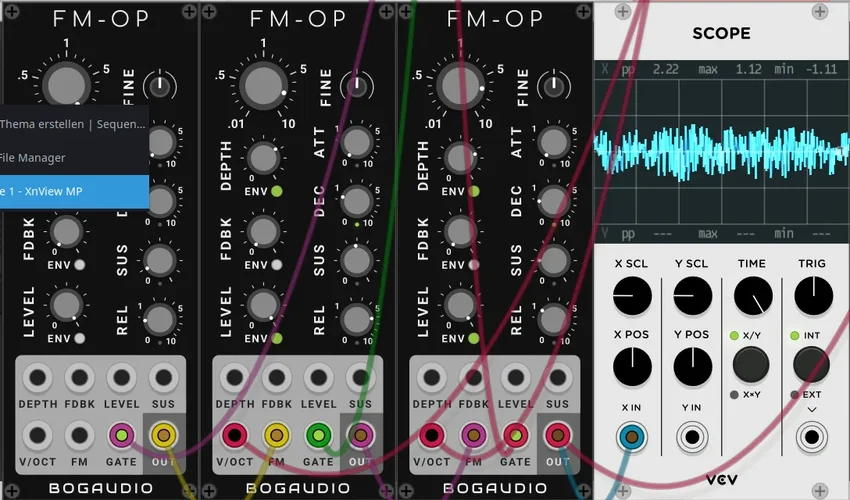This screenshot has width=850, height=500.
Task: Click the DEPTH CV jack on third FM-OP
Action: click(432, 377)
